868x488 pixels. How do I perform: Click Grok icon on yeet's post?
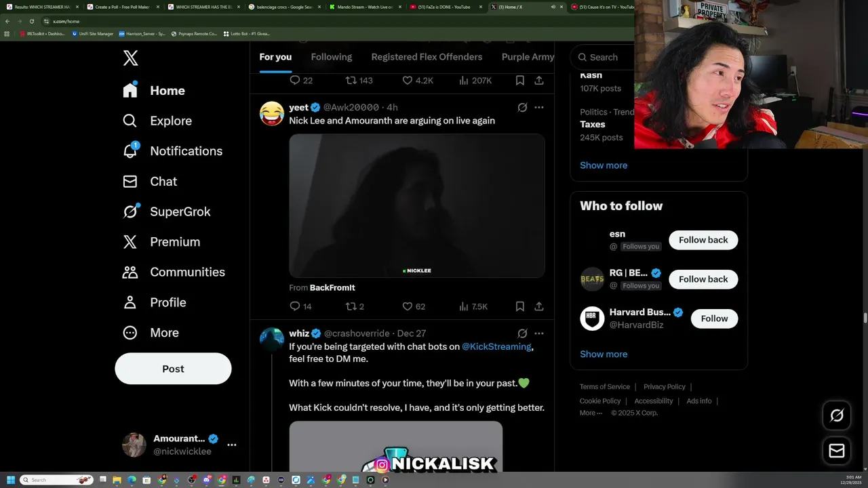point(522,107)
